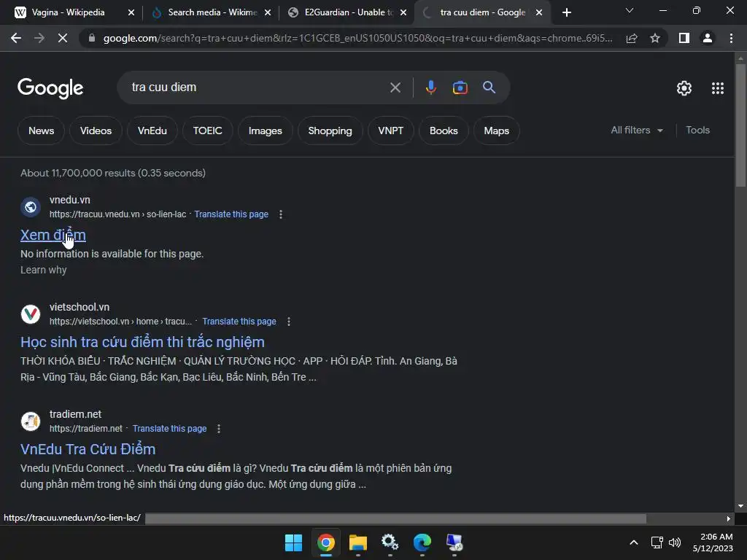Open the Xem điểm result
The image size is (747, 560).
click(x=53, y=235)
